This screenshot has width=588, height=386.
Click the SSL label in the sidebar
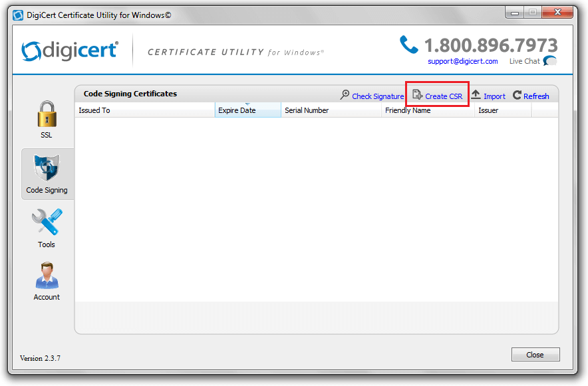47,135
